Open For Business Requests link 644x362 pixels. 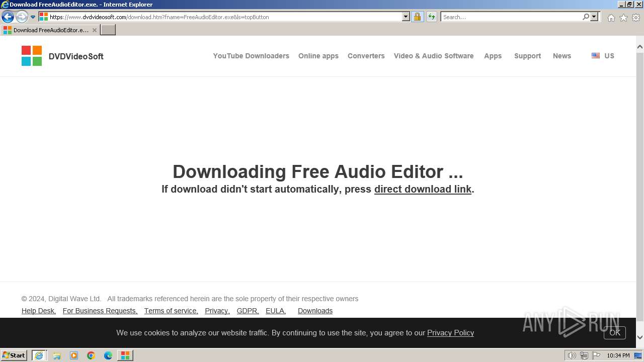point(100,311)
